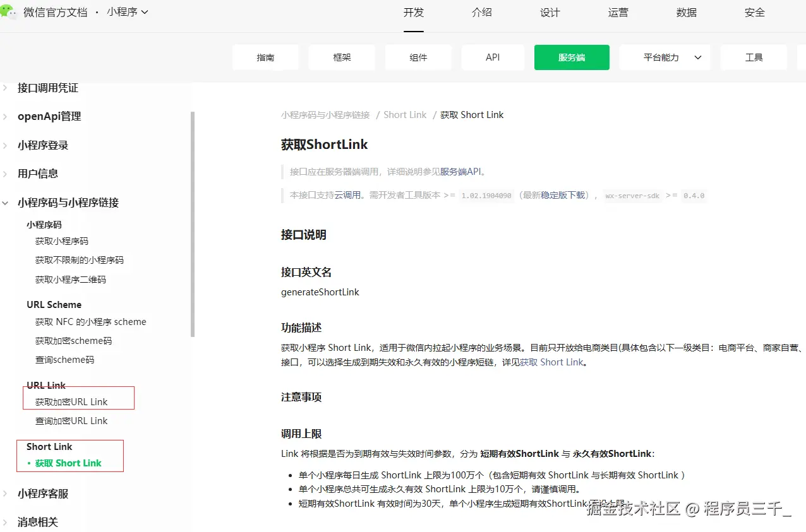The image size is (806, 532).
Task: Click the 1.02.1904090 version code
Action: click(486, 196)
